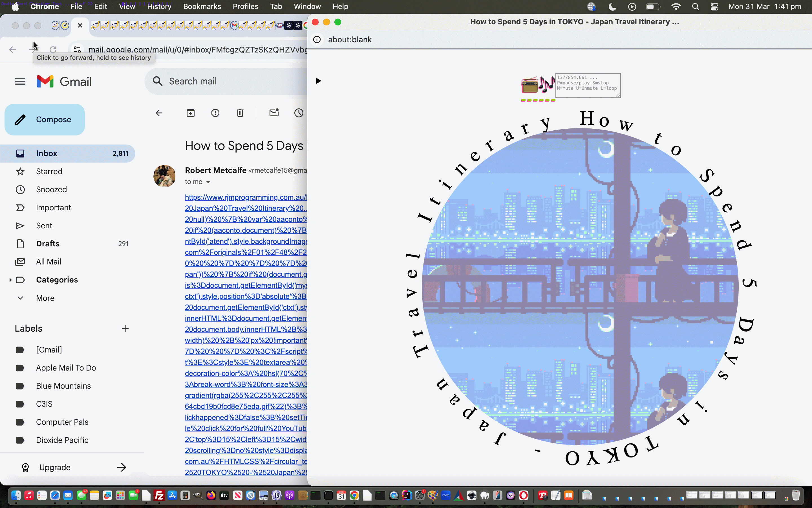This screenshot has width=812, height=508.
Task: Open Spotlight search in menu bar
Action: click(695, 6)
